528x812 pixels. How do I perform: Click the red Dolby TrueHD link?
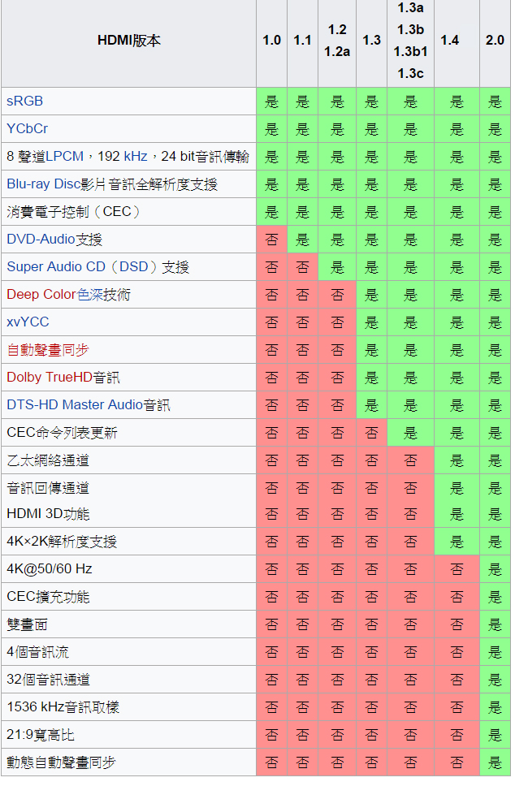(50, 377)
